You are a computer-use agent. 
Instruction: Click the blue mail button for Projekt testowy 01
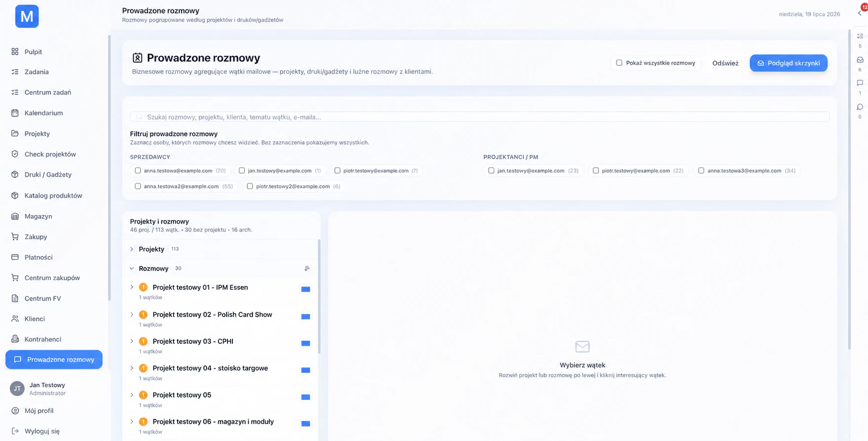click(x=306, y=289)
